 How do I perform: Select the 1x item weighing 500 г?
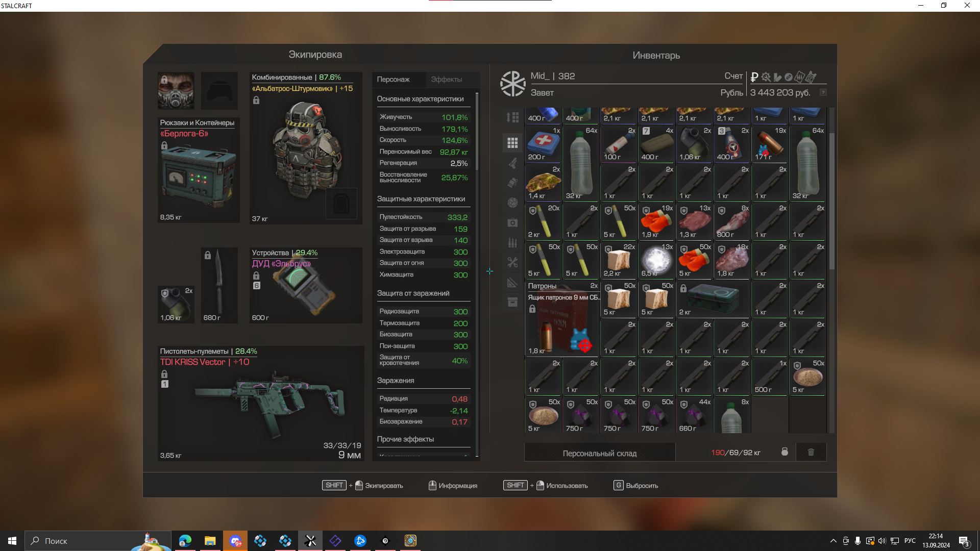tap(770, 377)
